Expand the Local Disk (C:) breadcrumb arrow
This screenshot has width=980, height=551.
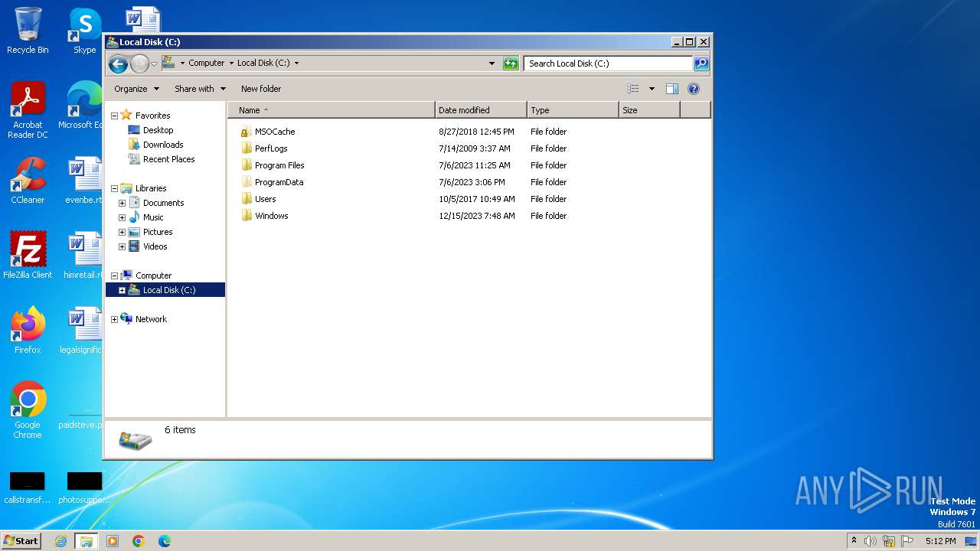296,64
